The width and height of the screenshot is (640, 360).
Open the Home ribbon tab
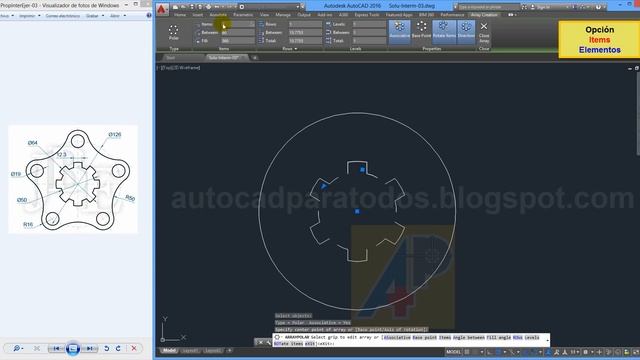[180, 15]
